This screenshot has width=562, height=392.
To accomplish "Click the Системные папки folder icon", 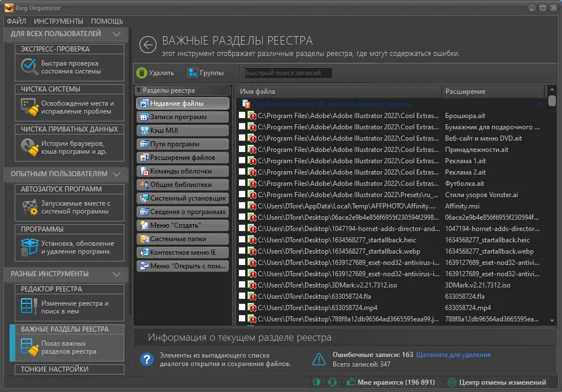I will tap(144, 238).
